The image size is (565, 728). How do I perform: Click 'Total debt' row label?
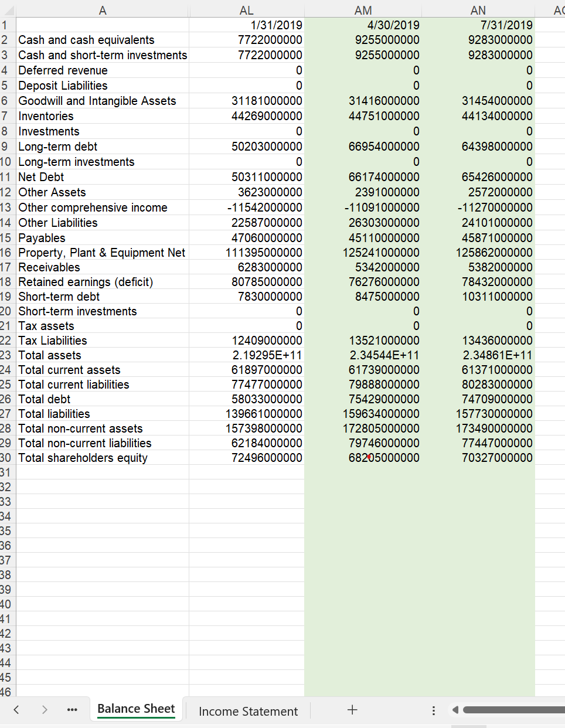44,399
